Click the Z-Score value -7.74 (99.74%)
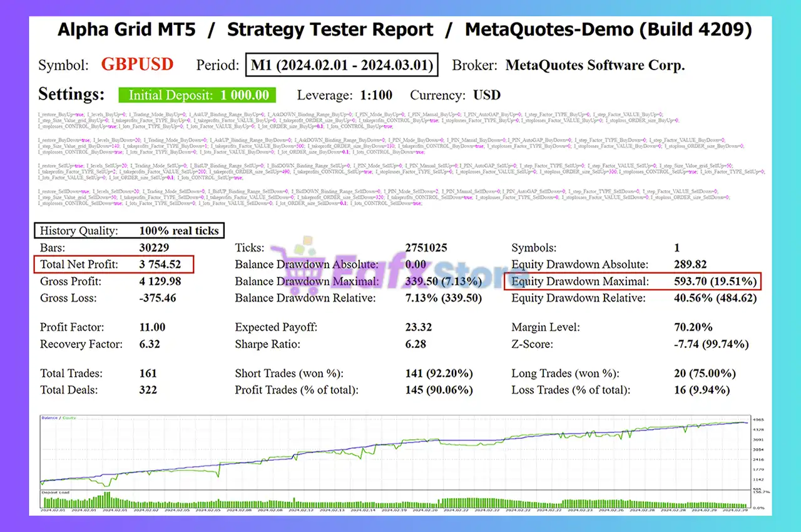The image size is (801, 532). tap(711, 344)
